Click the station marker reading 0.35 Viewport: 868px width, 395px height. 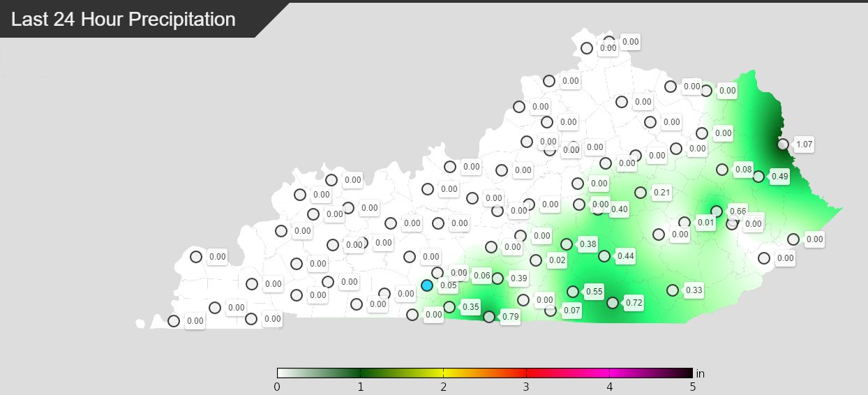(449, 307)
